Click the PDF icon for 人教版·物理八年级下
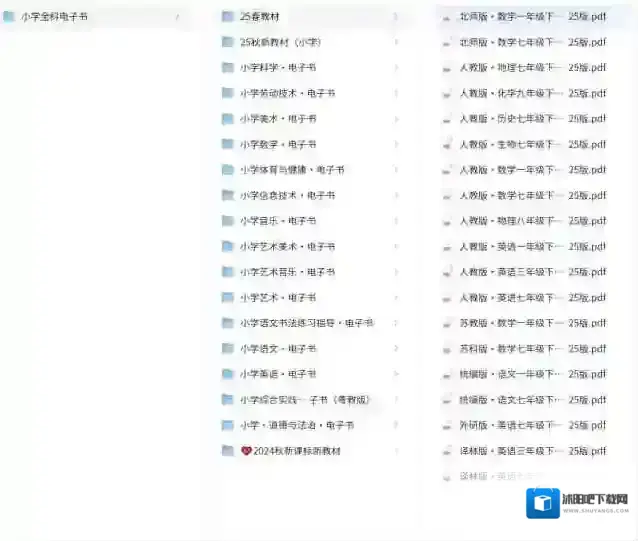This screenshot has height=541, width=638. pos(447,222)
